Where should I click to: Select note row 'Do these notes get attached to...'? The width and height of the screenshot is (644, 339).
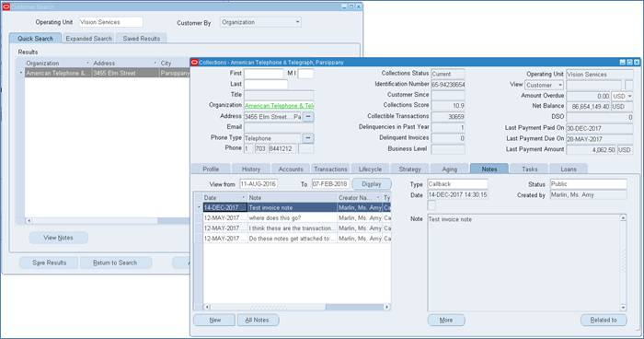coord(296,239)
